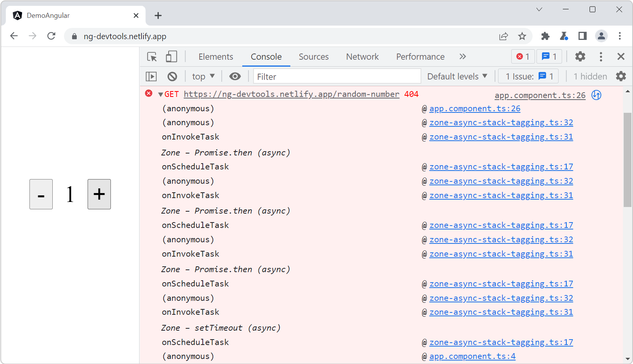The height and width of the screenshot is (364, 633).
Task: Toggle the device toolbar
Action: pos(171,57)
